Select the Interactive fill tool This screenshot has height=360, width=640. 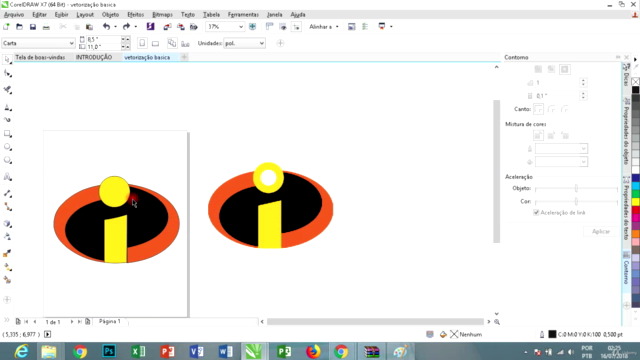click(x=7, y=267)
